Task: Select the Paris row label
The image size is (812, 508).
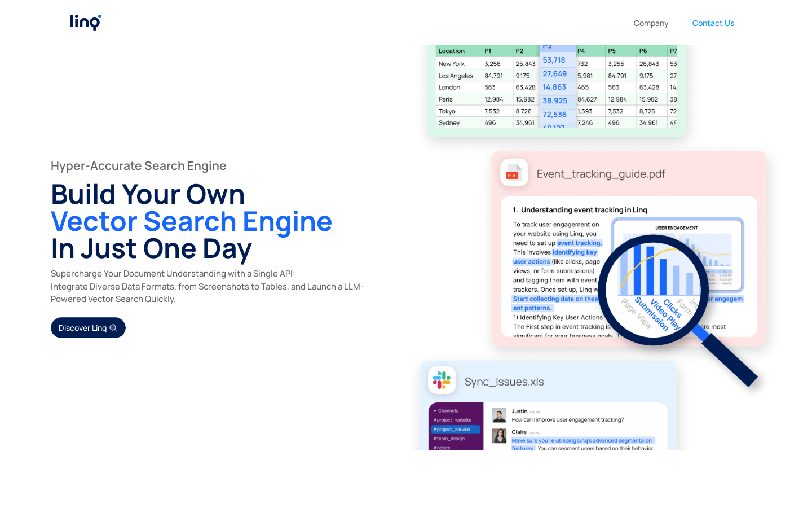Action: pyautogui.click(x=445, y=99)
